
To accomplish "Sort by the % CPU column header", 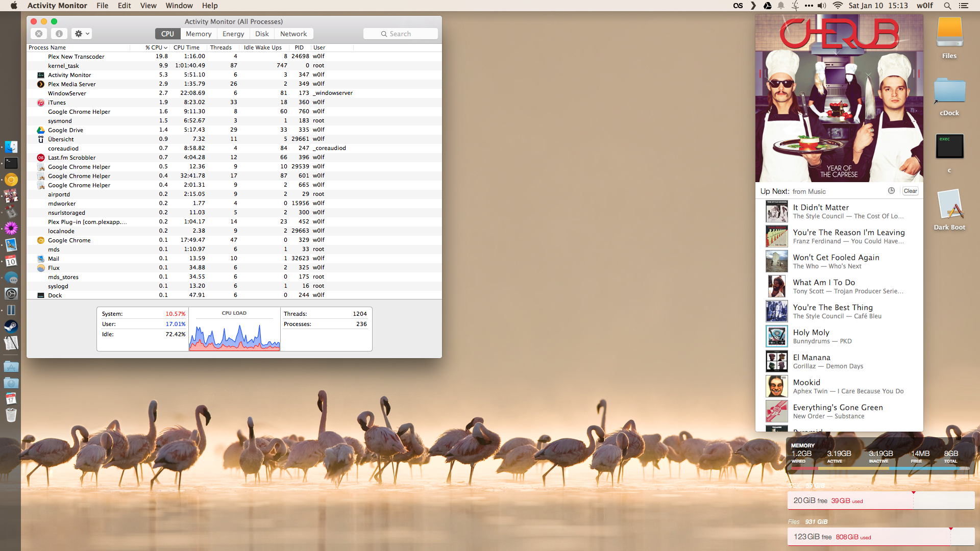I will 156,47.
